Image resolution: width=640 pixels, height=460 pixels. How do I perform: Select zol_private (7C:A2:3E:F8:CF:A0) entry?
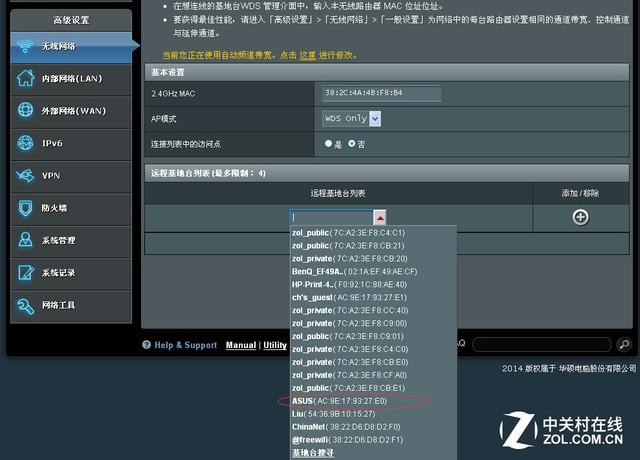349,375
